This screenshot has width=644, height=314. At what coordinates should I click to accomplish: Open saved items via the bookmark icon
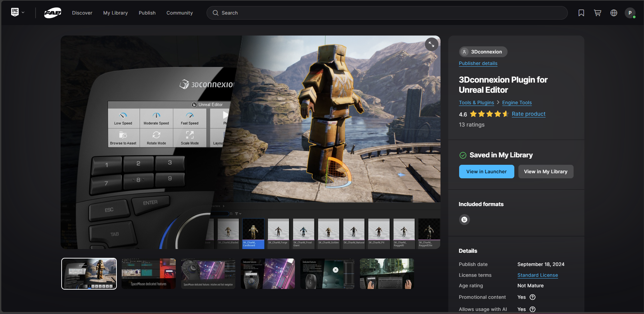tap(581, 13)
